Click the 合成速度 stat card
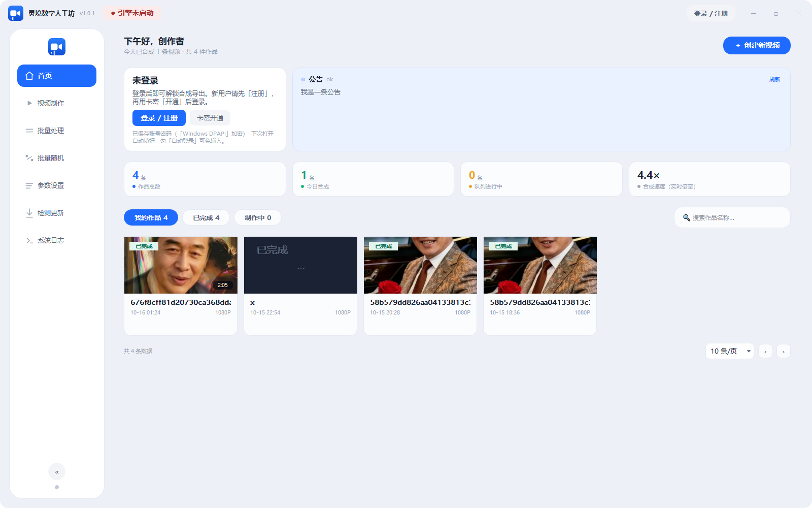 click(709, 179)
